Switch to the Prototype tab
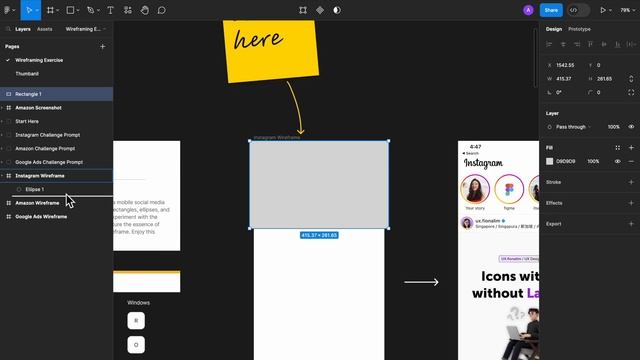This screenshot has width=640, height=360. [579, 29]
